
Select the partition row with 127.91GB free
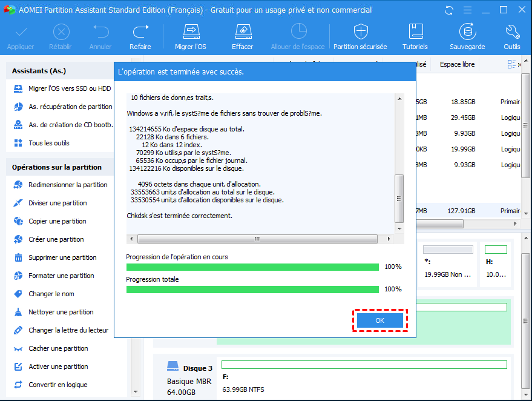[x=468, y=211]
